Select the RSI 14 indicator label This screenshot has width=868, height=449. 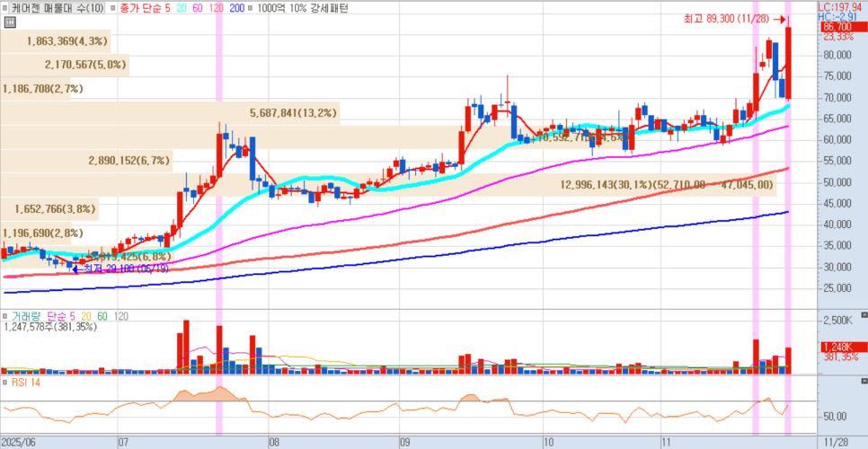[24, 382]
